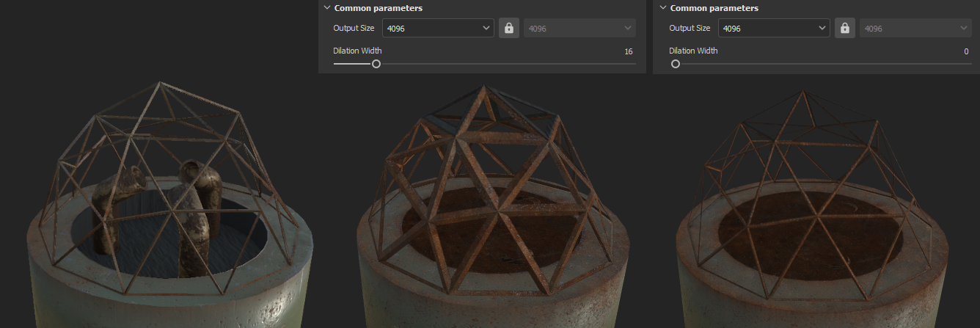
Task: Click the right panel Output Size label
Action: [690, 28]
